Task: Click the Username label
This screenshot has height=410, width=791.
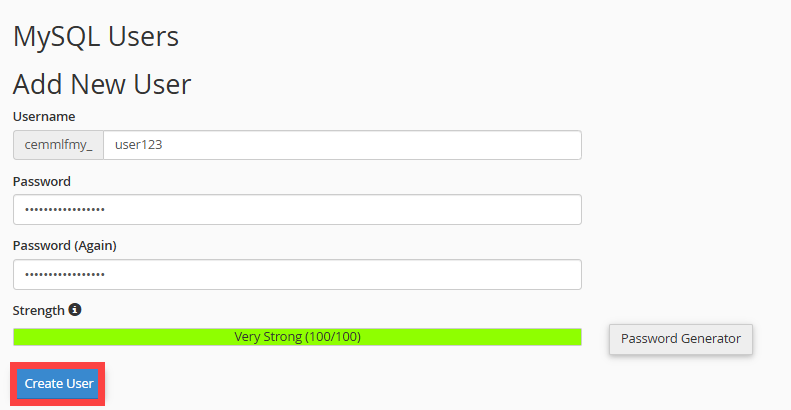Action: pos(44,117)
